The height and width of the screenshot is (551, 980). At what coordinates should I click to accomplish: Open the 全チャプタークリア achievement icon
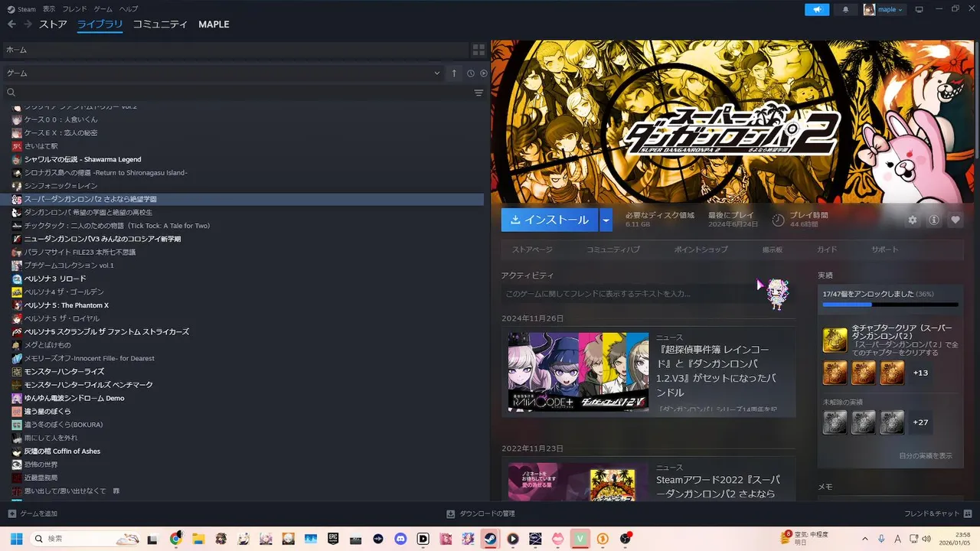tap(835, 340)
